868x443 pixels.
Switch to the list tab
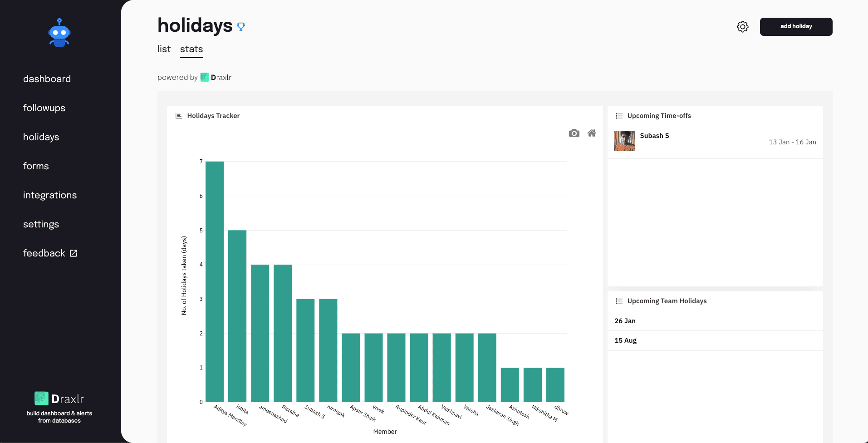coord(164,49)
